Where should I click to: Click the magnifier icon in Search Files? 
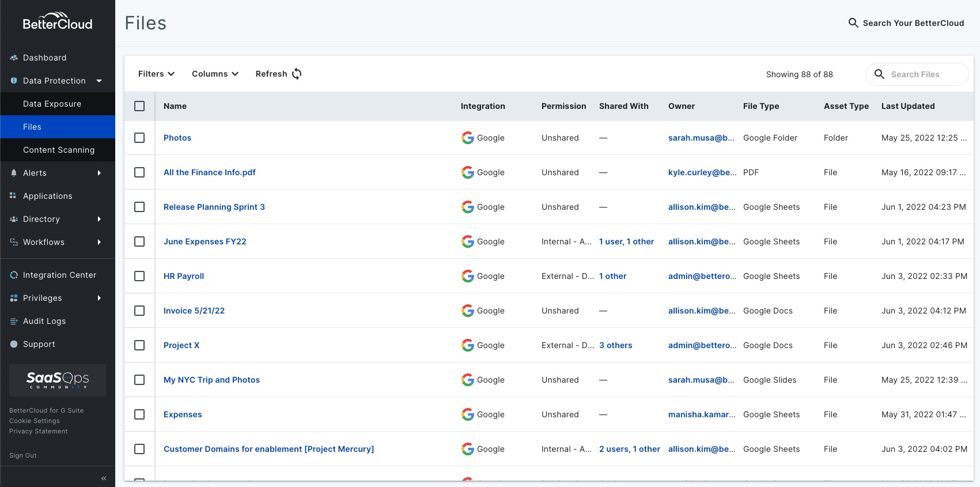[879, 74]
